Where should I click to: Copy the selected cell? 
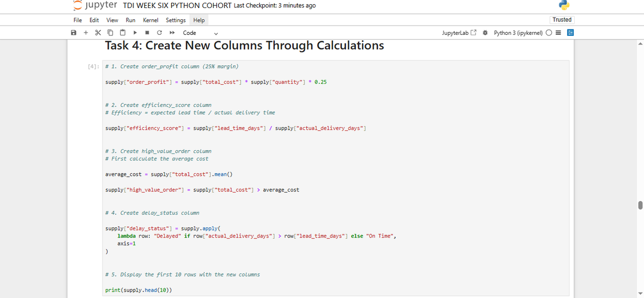109,33
